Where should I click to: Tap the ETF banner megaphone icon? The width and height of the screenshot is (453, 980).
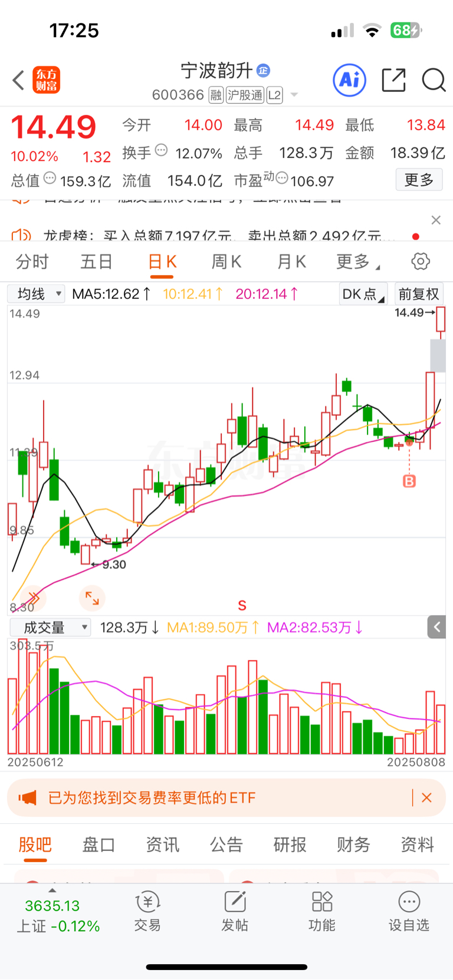[27, 798]
